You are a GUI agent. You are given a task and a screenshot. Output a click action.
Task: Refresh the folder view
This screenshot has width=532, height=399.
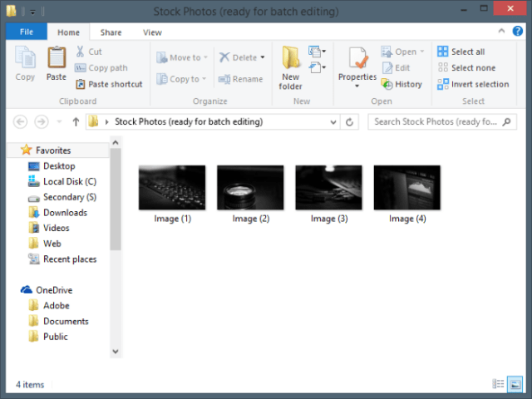click(349, 122)
